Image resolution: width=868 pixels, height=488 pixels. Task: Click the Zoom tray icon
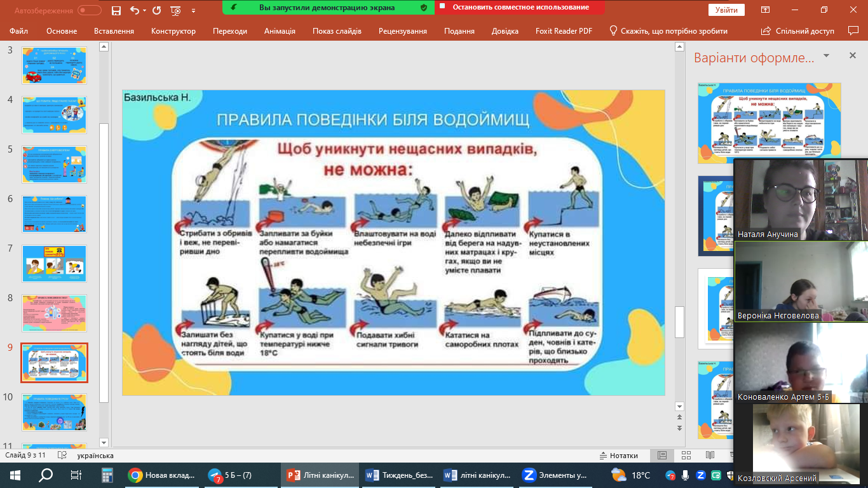tap(701, 475)
